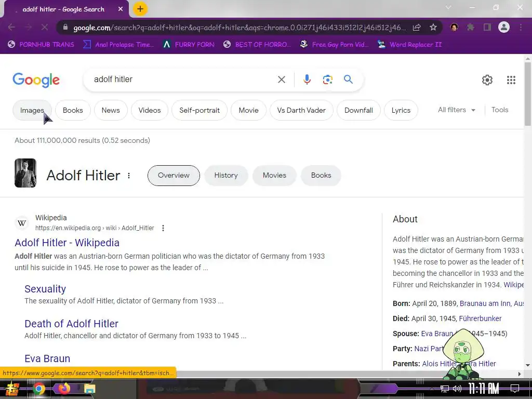Open the Extensions puzzle menu

[471, 27]
